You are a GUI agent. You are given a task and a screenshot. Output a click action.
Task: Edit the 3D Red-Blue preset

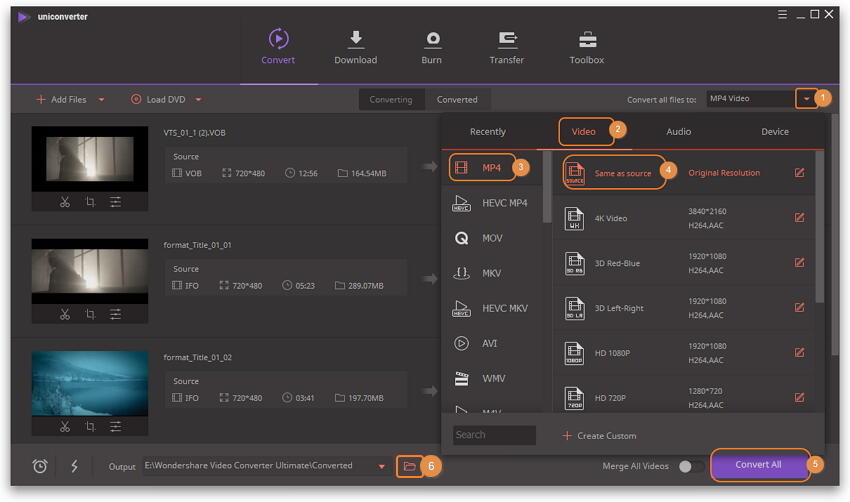[x=799, y=262]
